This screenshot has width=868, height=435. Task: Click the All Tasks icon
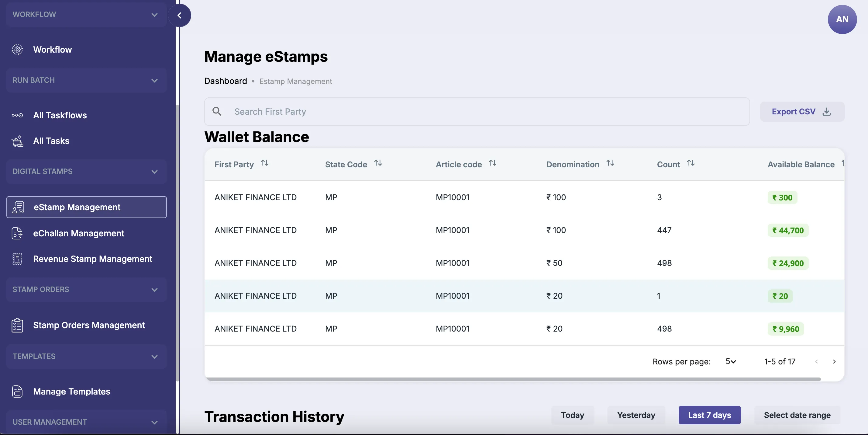(x=17, y=141)
